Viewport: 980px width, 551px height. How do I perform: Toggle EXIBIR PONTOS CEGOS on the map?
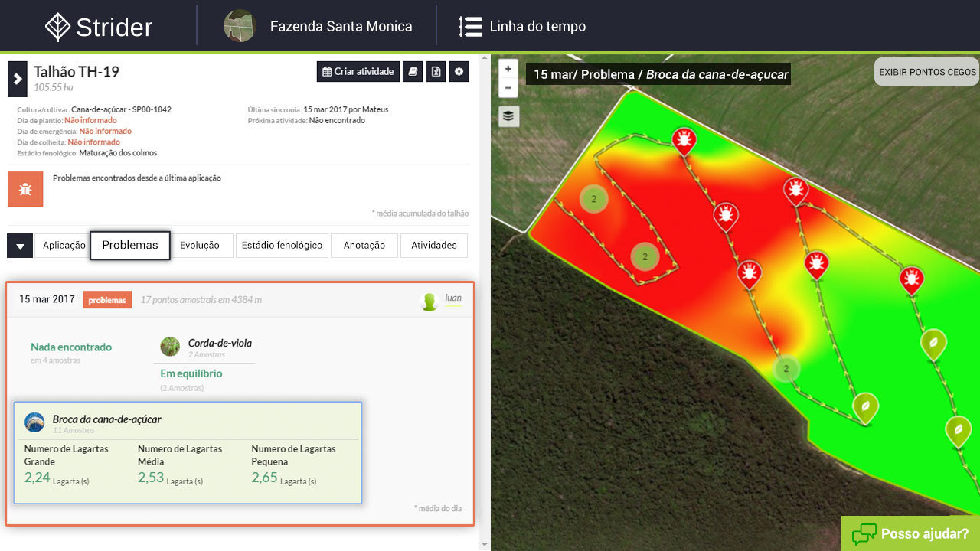927,72
